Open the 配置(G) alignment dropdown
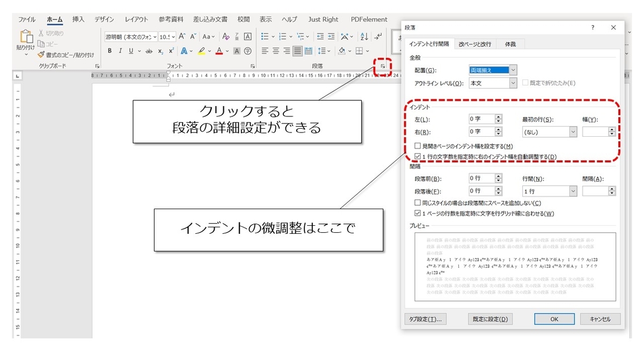 click(514, 70)
